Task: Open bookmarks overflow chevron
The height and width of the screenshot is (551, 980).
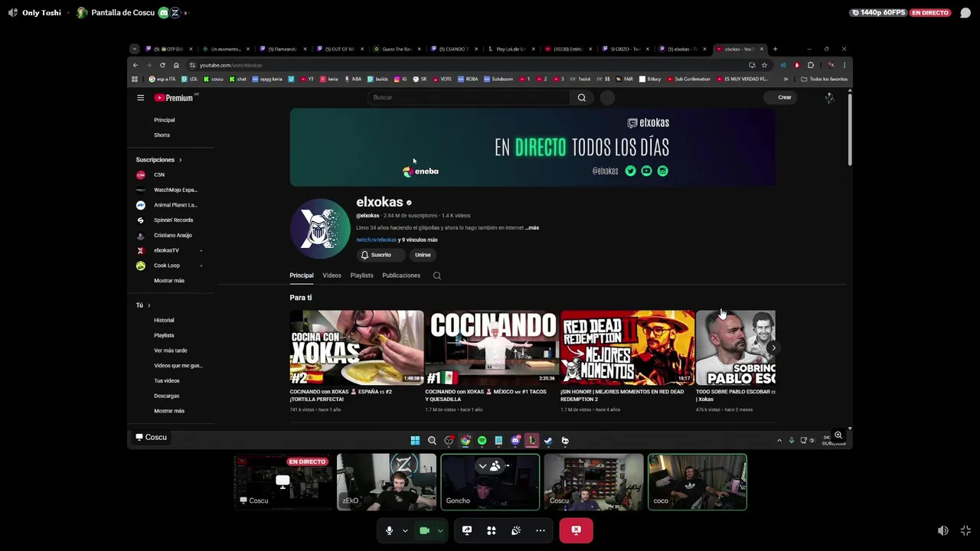Action: 786,79
